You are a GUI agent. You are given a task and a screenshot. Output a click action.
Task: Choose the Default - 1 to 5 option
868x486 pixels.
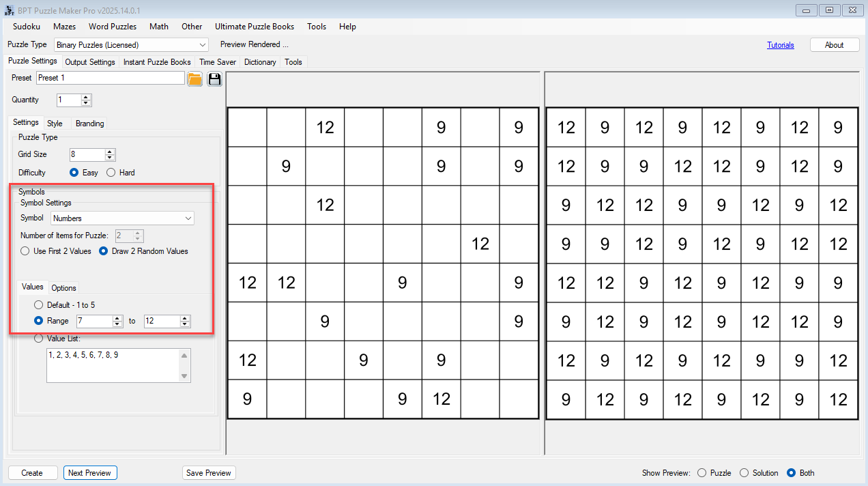[39, 305]
